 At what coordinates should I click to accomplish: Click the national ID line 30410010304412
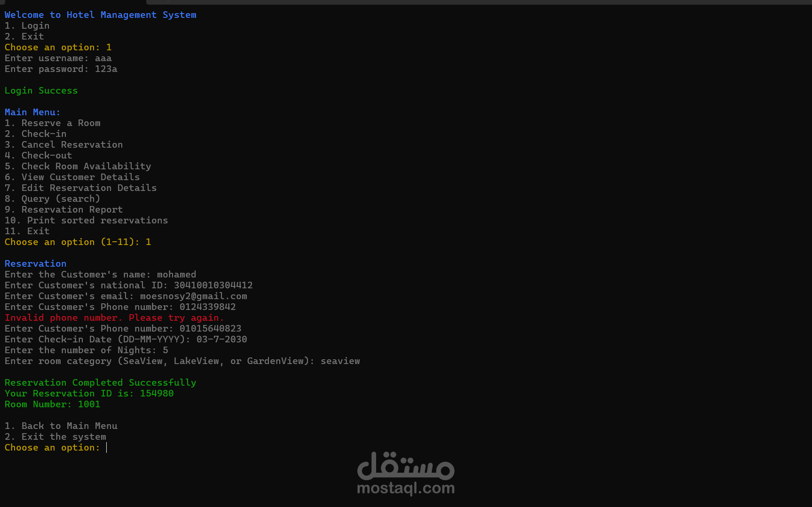click(x=129, y=285)
